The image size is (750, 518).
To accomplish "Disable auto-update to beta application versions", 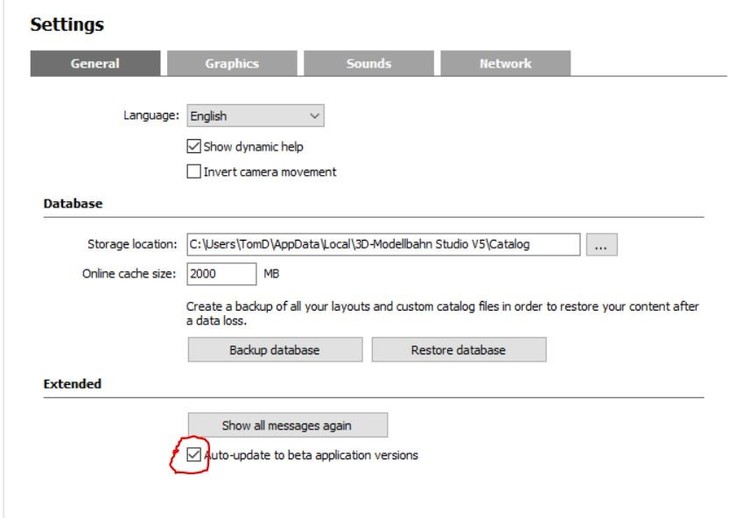I will (x=195, y=456).
